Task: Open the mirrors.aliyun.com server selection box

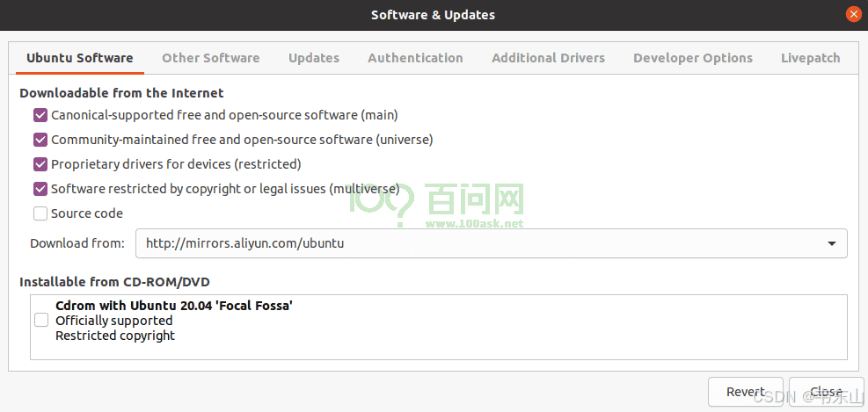Action: tap(491, 243)
